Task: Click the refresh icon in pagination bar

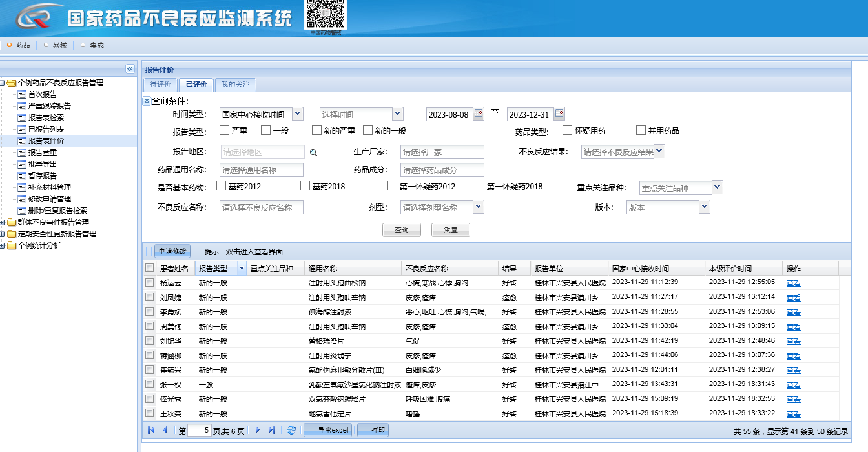Action: pyautogui.click(x=291, y=430)
